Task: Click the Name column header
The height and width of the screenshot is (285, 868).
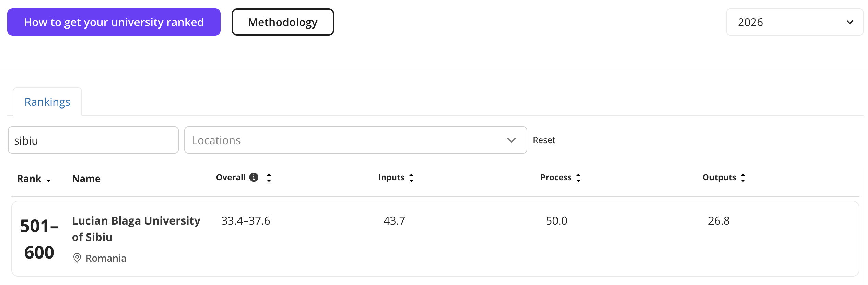Action: click(86, 179)
